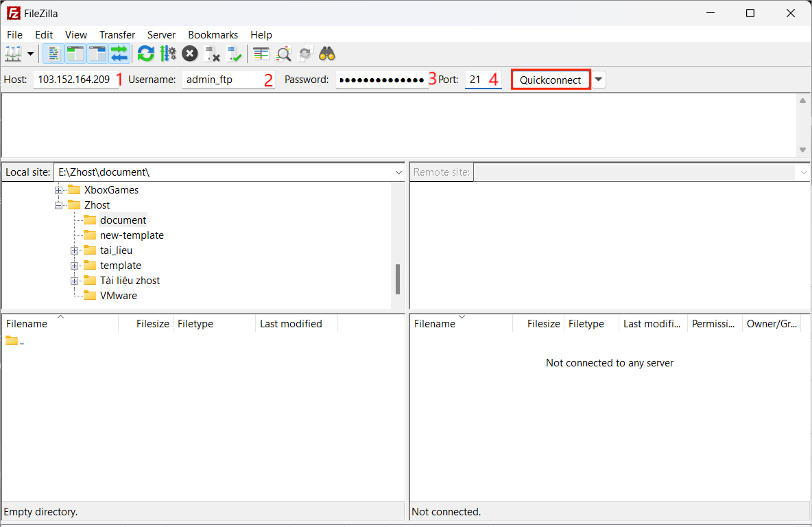The height and width of the screenshot is (527, 812).
Task: Toggle processing of the transfer queue
Action: tap(167, 54)
